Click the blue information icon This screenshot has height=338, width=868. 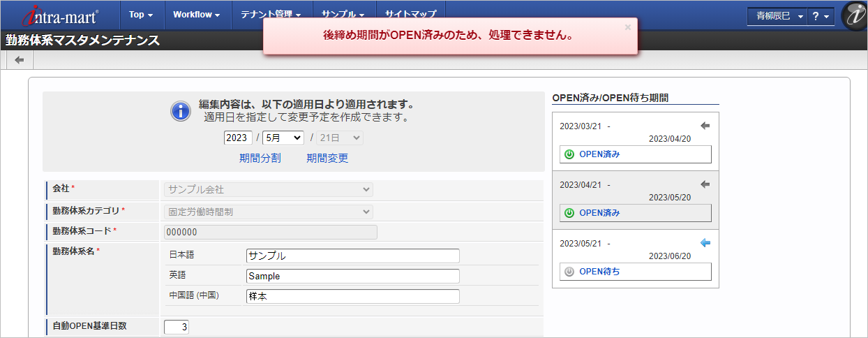click(x=181, y=110)
